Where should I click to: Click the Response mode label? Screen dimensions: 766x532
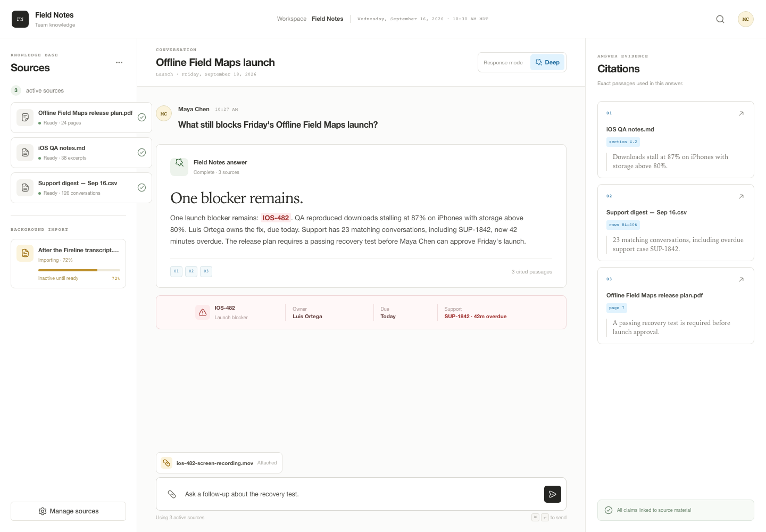(x=503, y=63)
